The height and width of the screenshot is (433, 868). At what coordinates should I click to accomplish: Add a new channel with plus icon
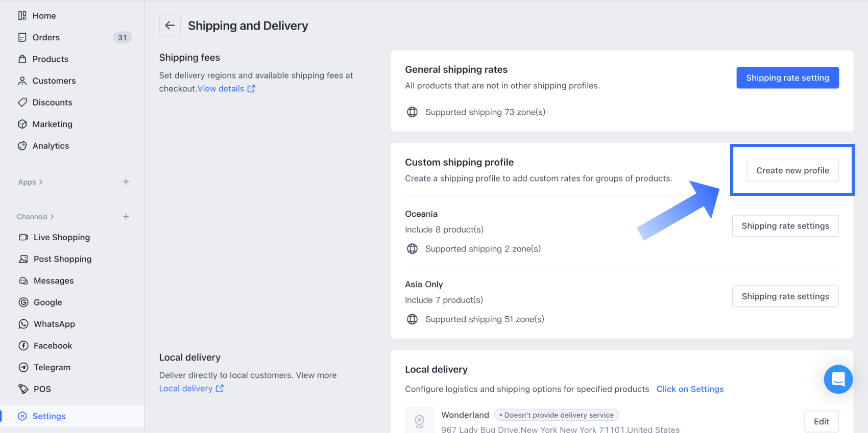(x=126, y=217)
